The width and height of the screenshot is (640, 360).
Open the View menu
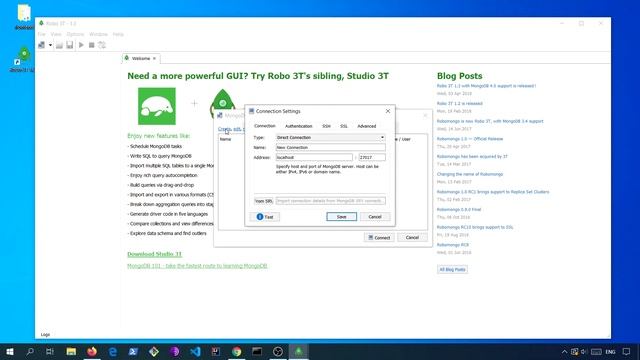(56, 34)
